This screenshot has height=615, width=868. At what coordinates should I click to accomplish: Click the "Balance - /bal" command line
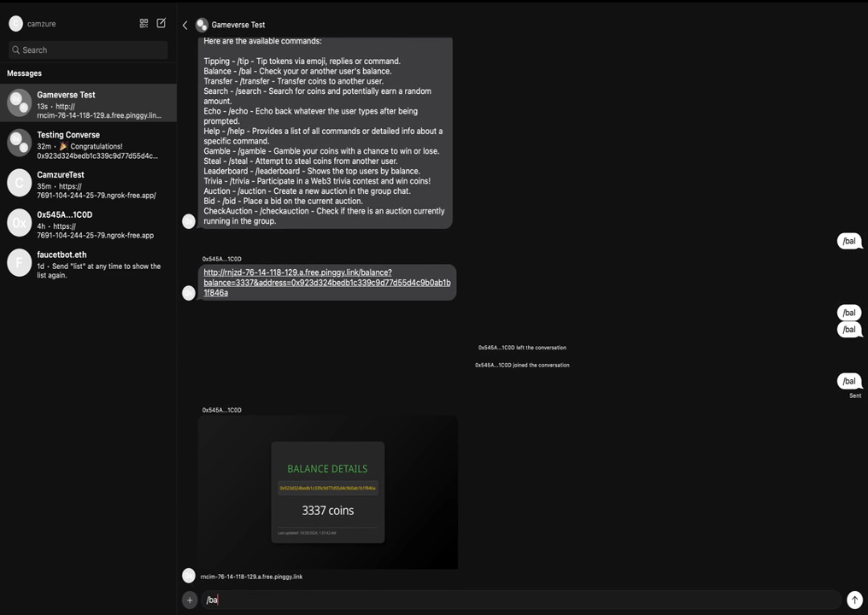coord(297,72)
